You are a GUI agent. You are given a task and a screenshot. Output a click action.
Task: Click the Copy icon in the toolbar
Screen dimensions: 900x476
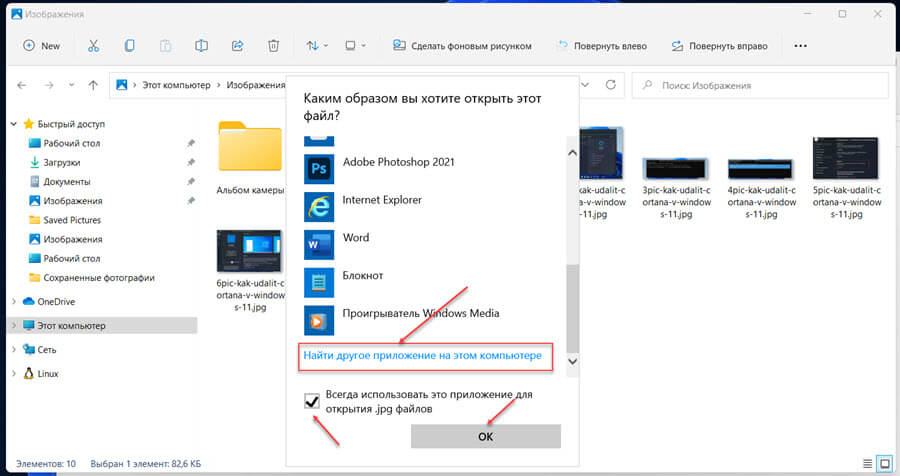pyautogui.click(x=130, y=46)
